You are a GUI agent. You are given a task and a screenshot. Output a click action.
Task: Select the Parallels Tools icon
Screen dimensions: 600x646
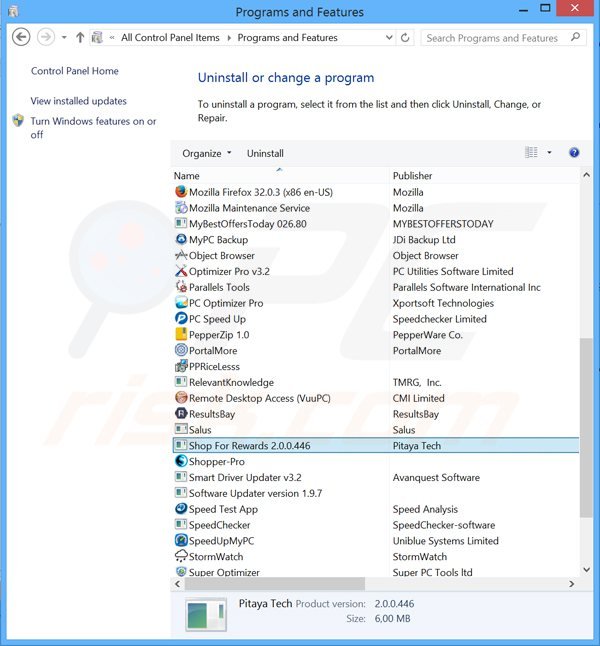181,287
